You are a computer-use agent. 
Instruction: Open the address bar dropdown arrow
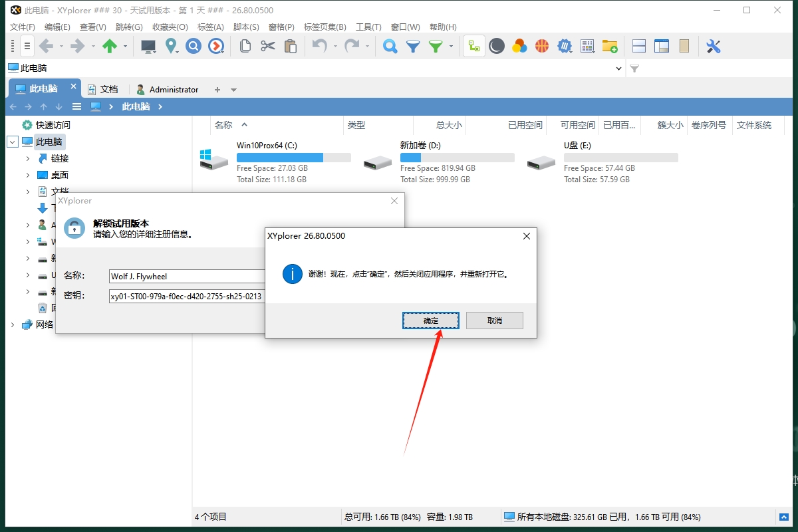[x=618, y=68]
